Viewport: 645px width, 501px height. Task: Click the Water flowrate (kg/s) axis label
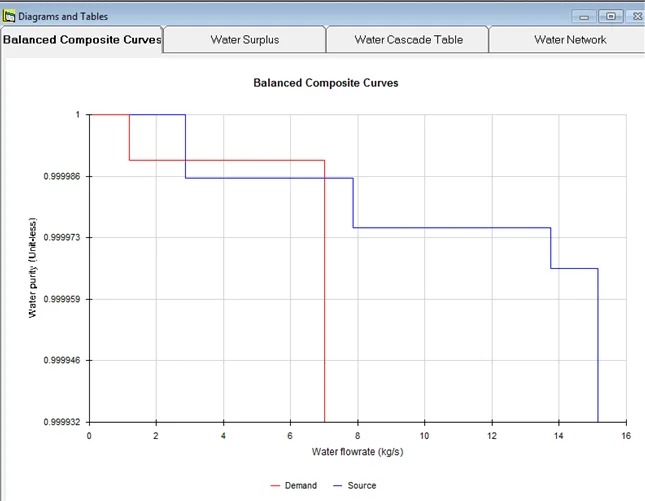[357, 452]
